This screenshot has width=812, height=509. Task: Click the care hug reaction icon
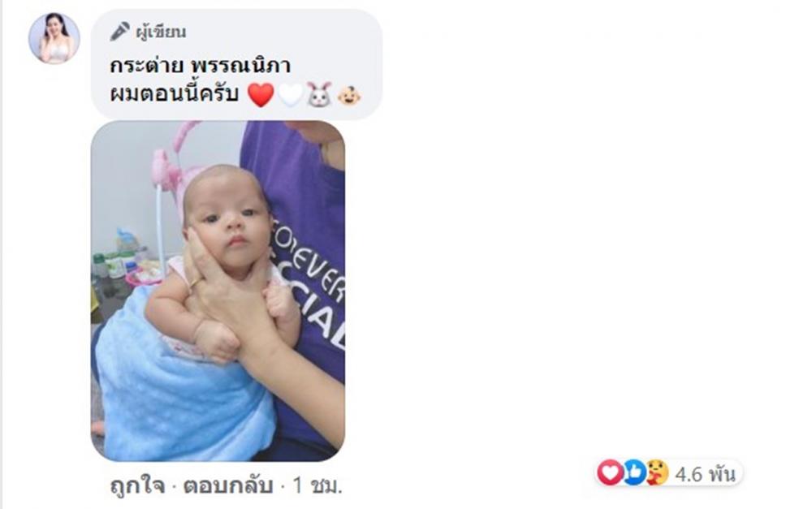pos(657,472)
